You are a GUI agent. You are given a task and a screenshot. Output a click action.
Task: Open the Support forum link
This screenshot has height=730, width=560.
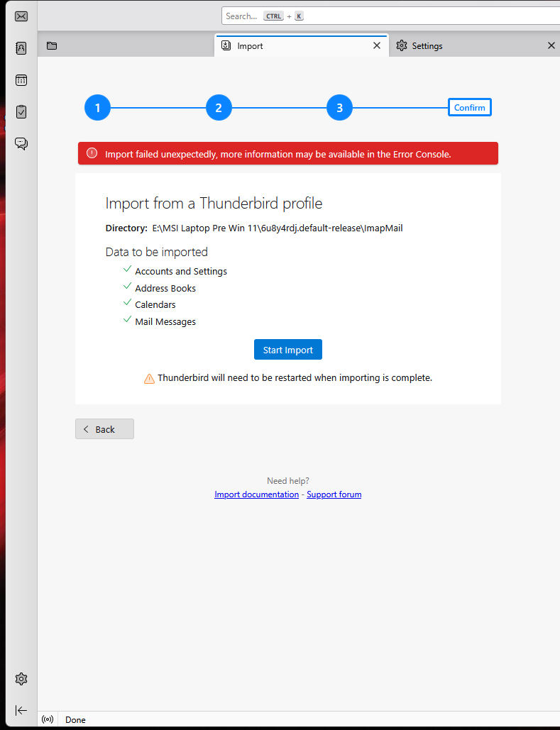click(x=334, y=494)
